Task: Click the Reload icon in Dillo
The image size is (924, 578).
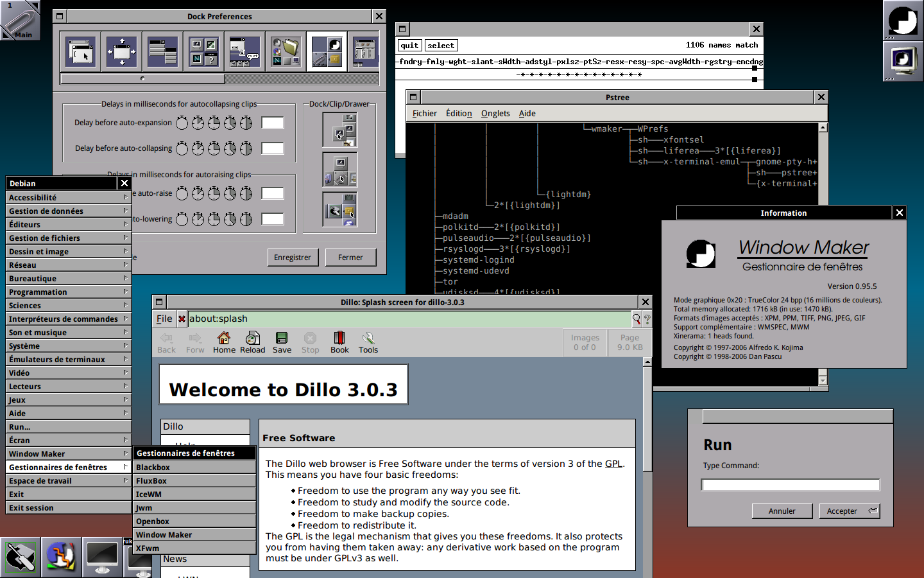Action: pyautogui.click(x=252, y=342)
